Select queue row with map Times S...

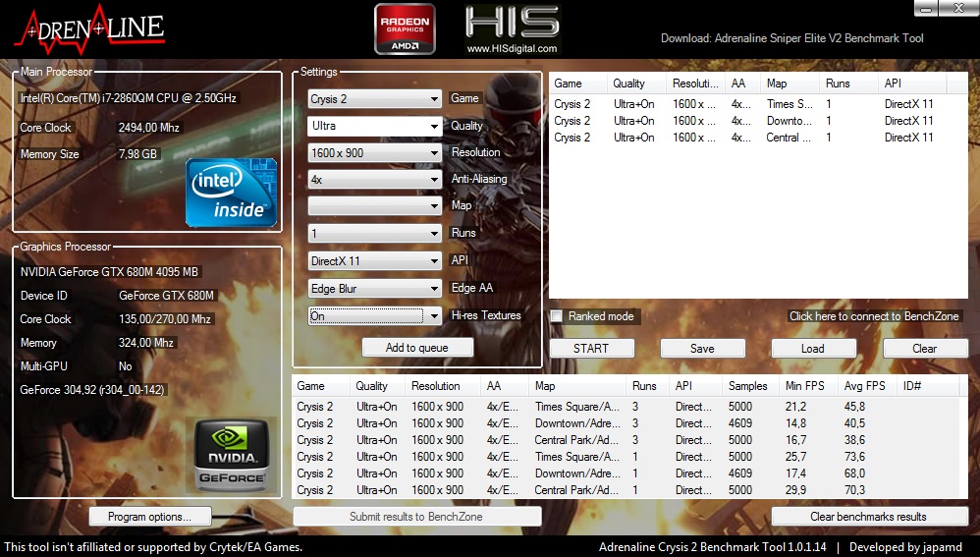749,104
